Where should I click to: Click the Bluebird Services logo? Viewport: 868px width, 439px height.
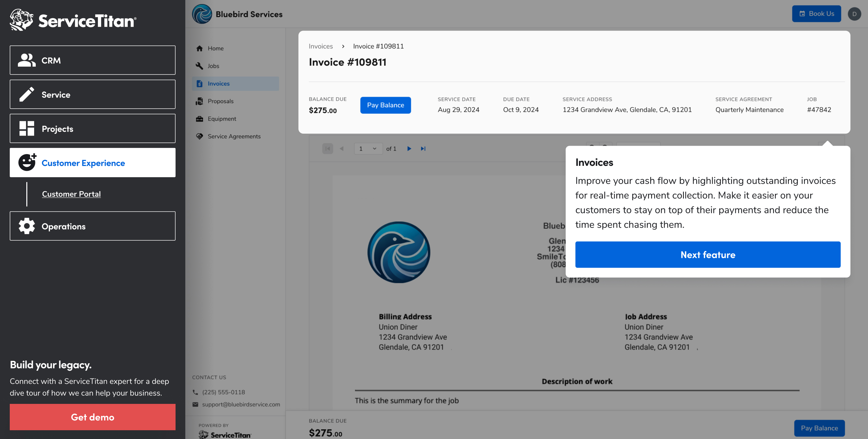[x=202, y=14]
